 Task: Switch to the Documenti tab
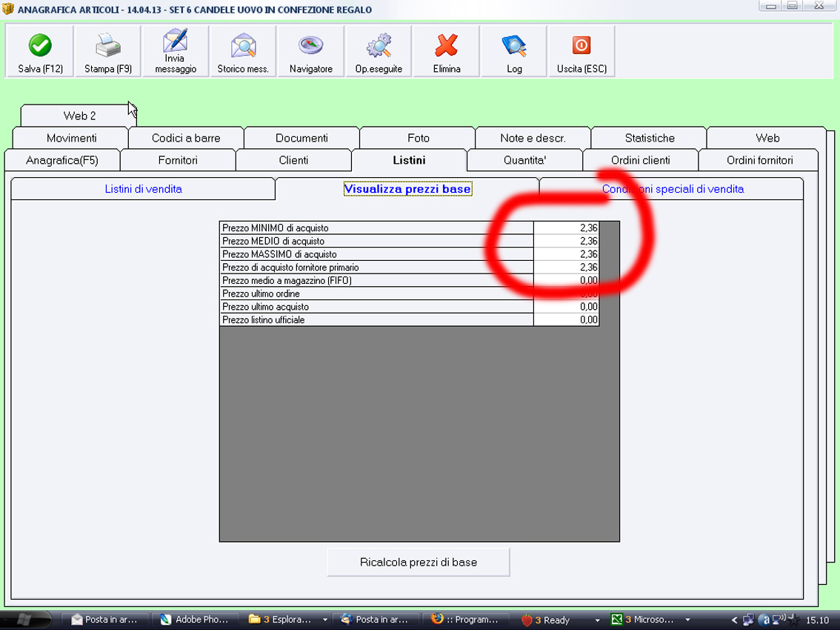coord(301,138)
